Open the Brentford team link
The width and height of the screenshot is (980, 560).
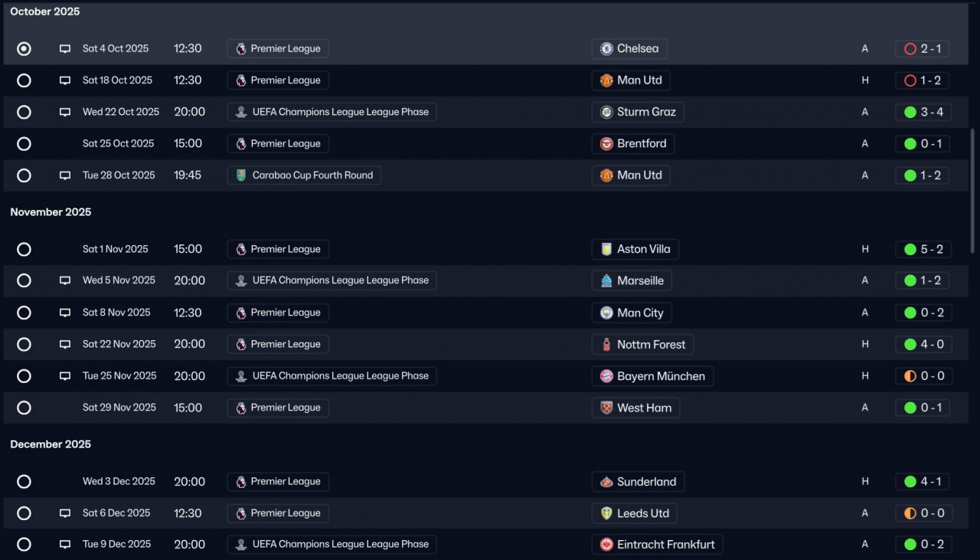[x=641, y=143]
